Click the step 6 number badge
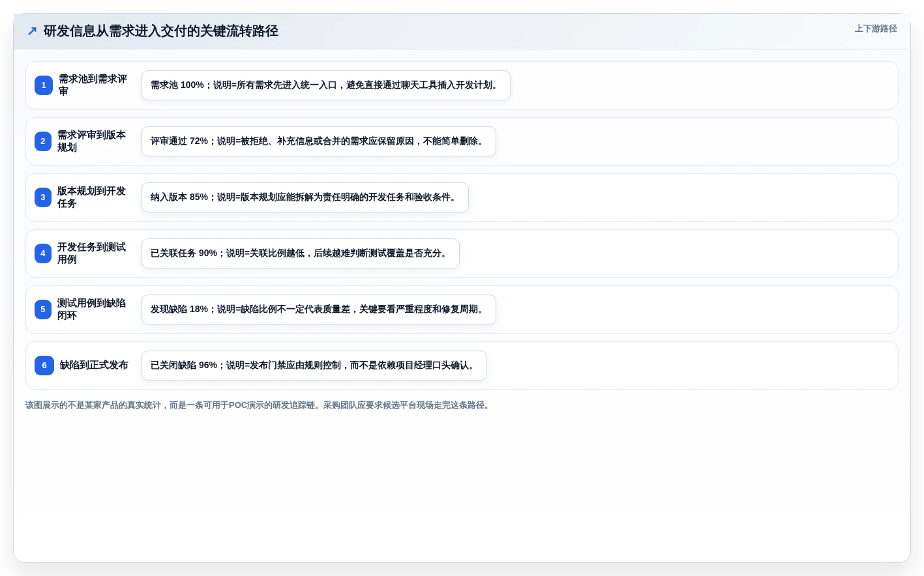The image size is (924, 576). pyautogui.click(x=44, y=366)
